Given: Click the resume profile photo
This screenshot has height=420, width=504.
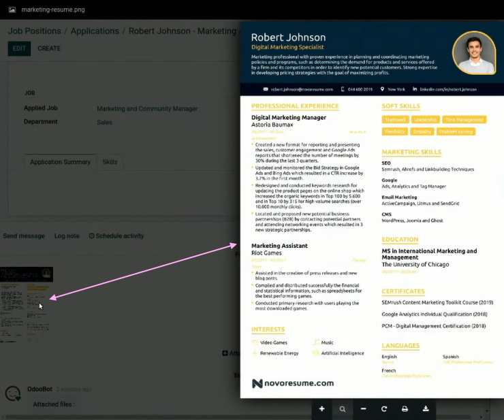Looking at the screenshot, I should click(474, 52).
